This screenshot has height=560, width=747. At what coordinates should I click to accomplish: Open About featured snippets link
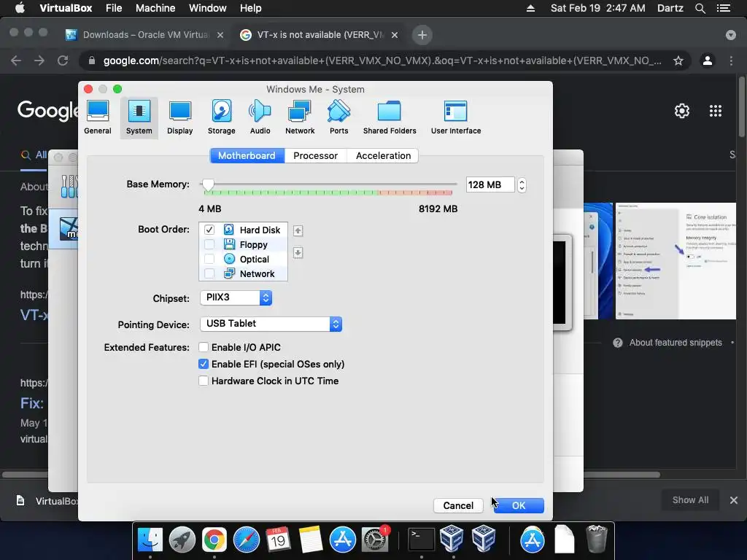(675, 343)
